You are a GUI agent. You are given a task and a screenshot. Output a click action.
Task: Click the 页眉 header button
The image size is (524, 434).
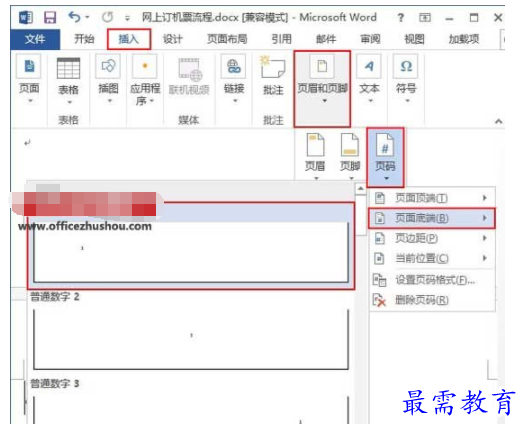point(315,156)
